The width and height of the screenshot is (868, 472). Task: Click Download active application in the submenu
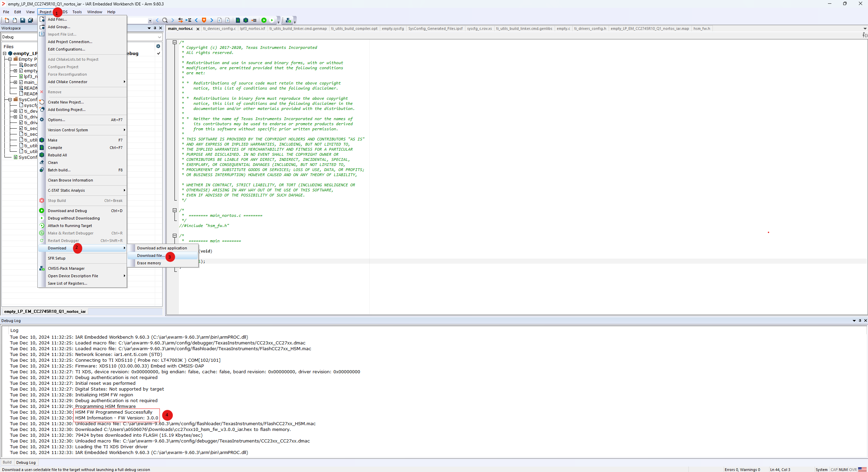(162, 248)
